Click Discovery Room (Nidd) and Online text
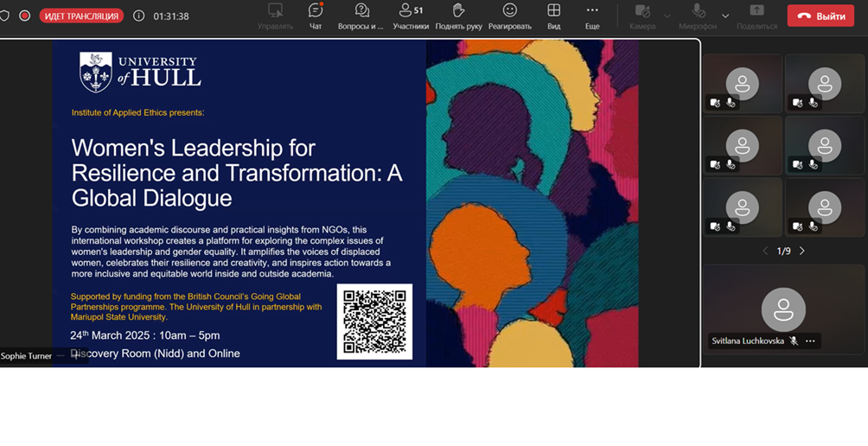This screenshot has width=868, height=446. click(155, 354)
